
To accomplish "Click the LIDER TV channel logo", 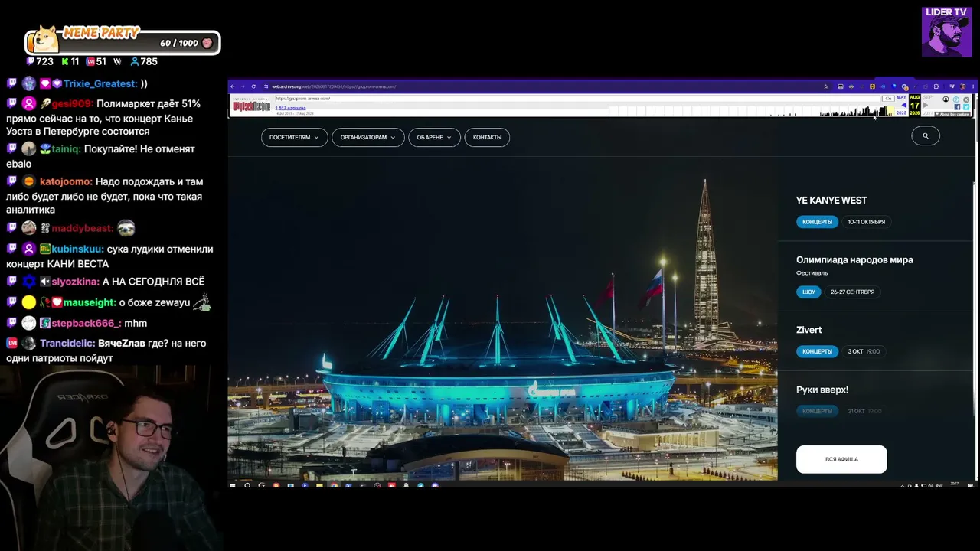I will (946, 32).
